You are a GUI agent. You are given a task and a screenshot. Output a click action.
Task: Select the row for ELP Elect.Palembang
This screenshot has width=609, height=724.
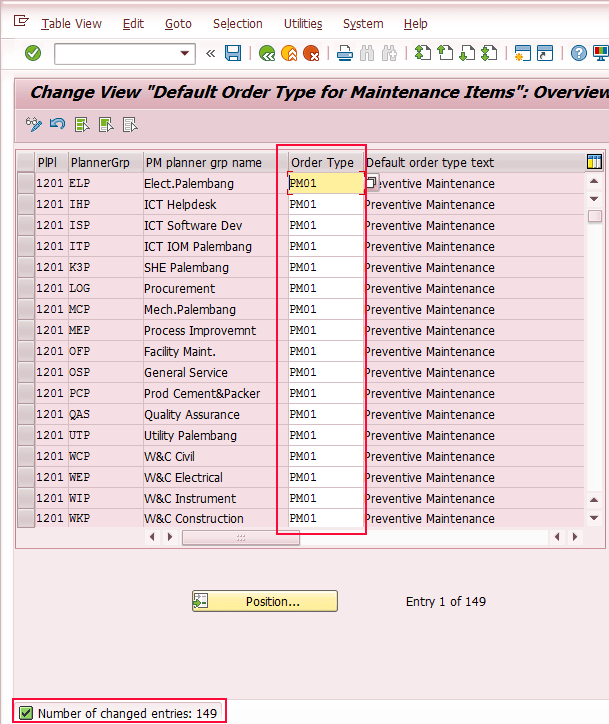click(x=26, y=183)
